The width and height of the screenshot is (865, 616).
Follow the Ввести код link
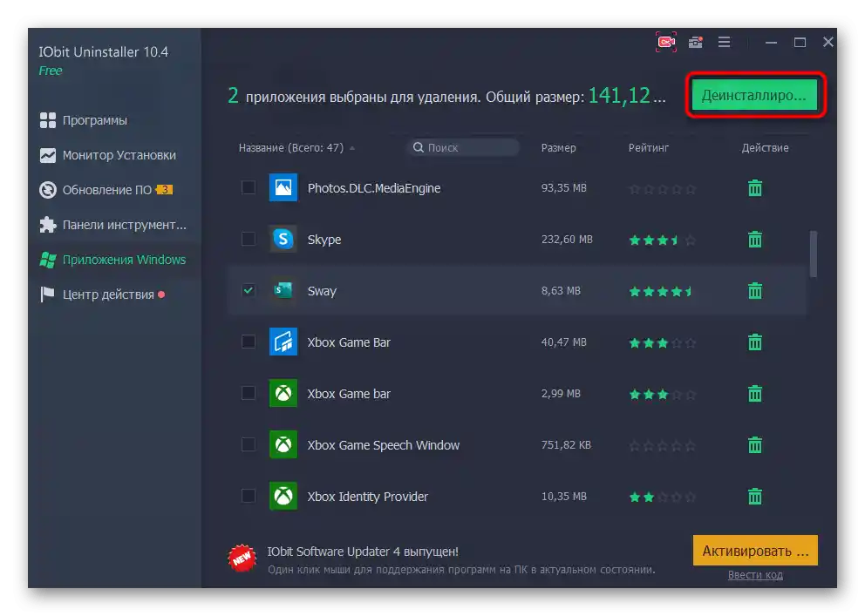coord(755,575)
